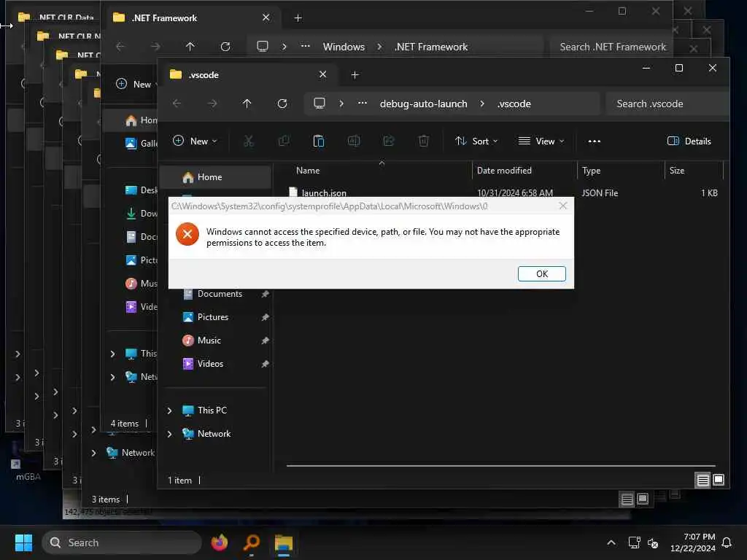Click OK in the error dialog
Image resolution: width=747 pixels, height=560 pixels.
pyautogui.click(x=542, y=274)
